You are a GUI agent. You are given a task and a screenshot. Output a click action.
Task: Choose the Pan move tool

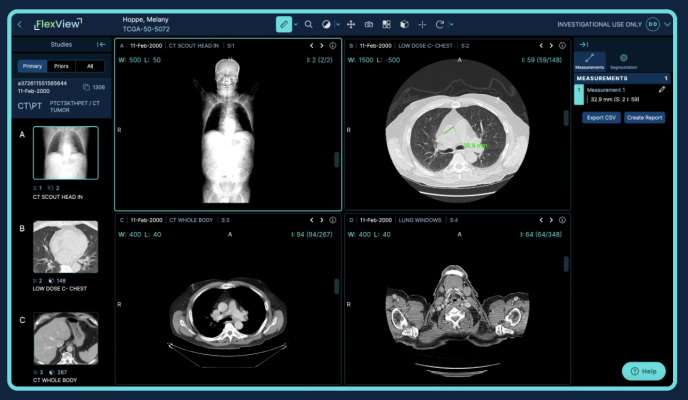pyautogui.click(x=350, y=23)
